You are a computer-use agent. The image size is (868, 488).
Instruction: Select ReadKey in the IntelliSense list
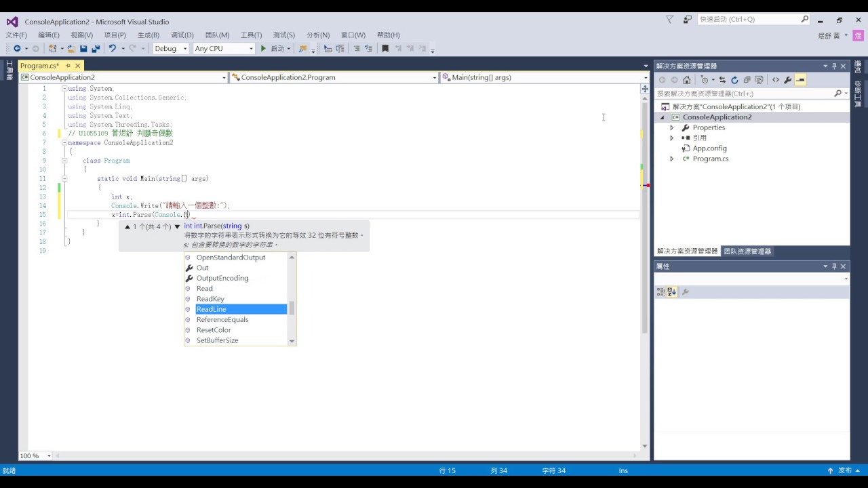coord(236,299)
